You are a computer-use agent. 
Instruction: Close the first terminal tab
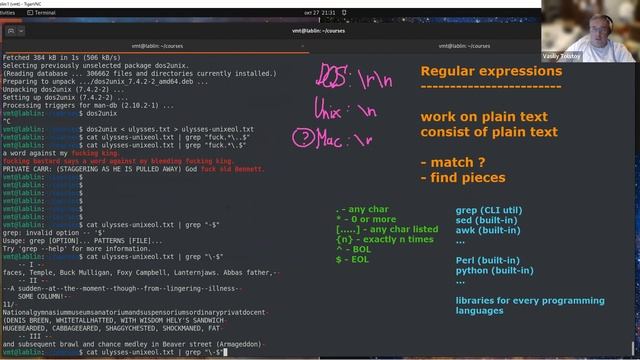pyautogui.click(x=302, y=46)
